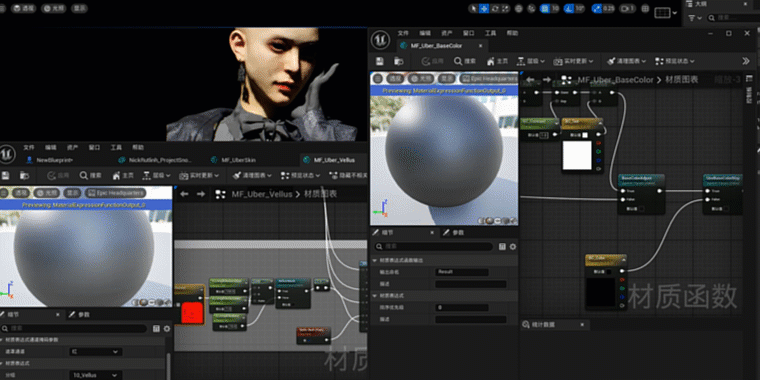
Task: Open 文件 menu in BaseColor window
Action: (403, 33)
